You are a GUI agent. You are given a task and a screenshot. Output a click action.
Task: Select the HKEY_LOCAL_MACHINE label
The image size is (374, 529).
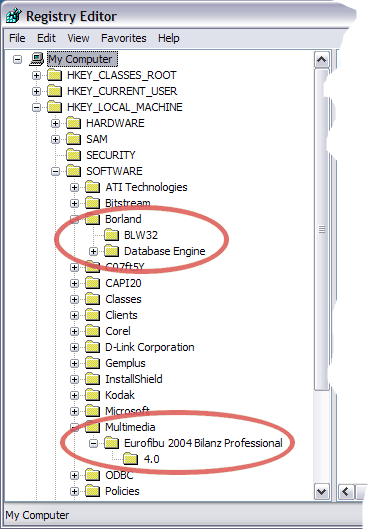(125, 107)
